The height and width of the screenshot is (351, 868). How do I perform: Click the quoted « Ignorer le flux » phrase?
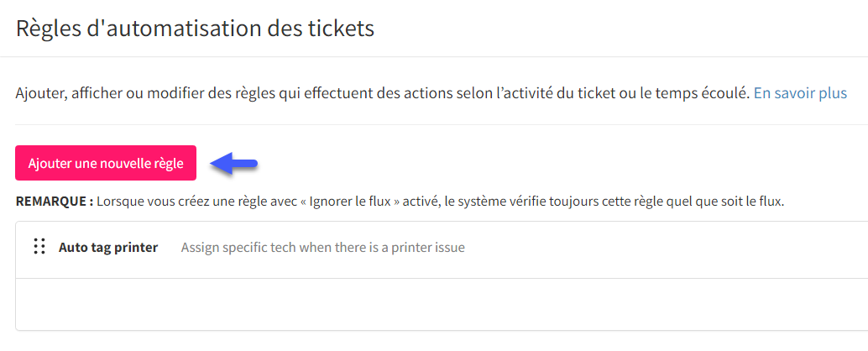(x=353, y=201)
